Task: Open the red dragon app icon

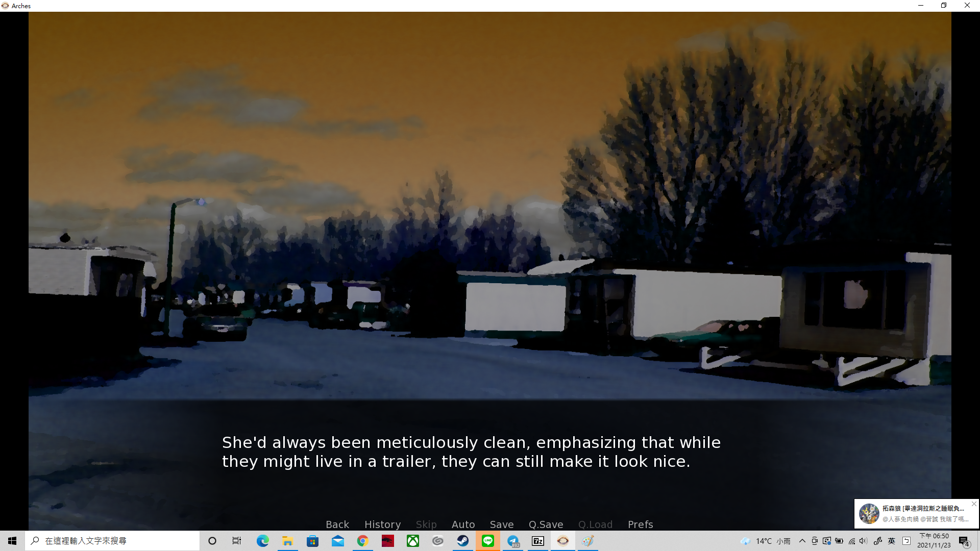Action: pyautogui.click(x=387, y=541)
